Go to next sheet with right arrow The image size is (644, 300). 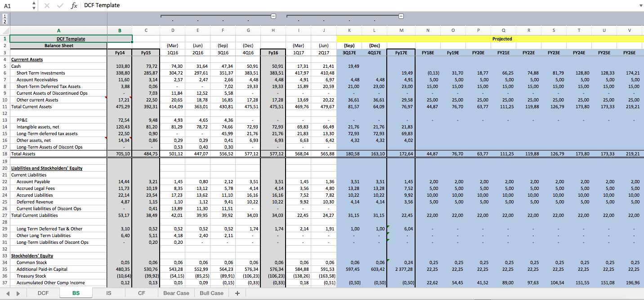[x=18, y=293]
